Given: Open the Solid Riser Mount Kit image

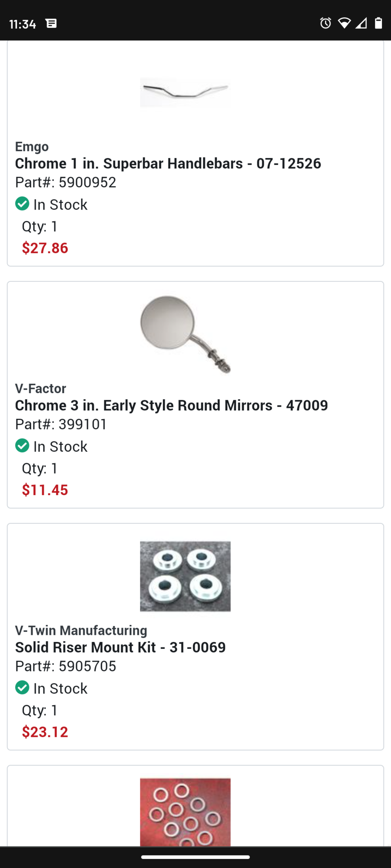Looking at the screenshot, I should 185,576.
